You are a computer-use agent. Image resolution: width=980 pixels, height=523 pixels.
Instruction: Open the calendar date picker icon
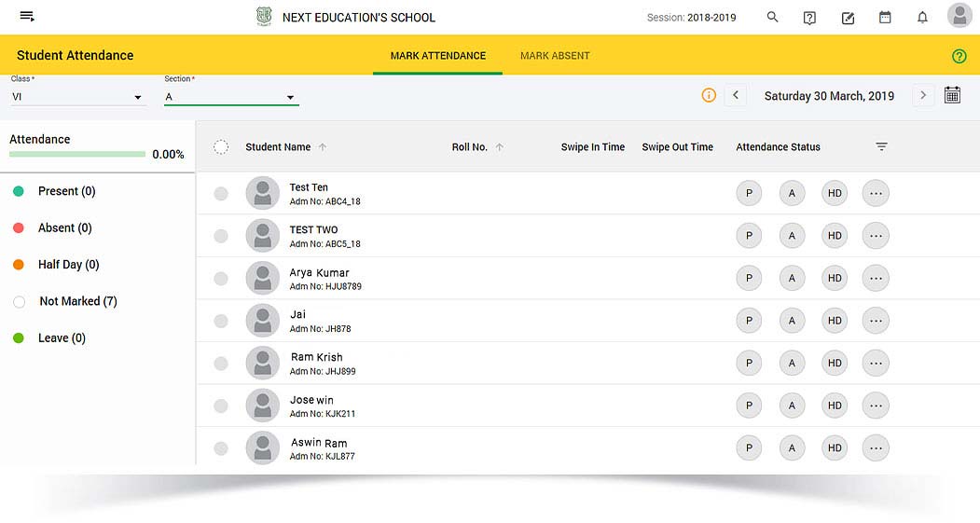pyautogui.click(x=952, y=95)
